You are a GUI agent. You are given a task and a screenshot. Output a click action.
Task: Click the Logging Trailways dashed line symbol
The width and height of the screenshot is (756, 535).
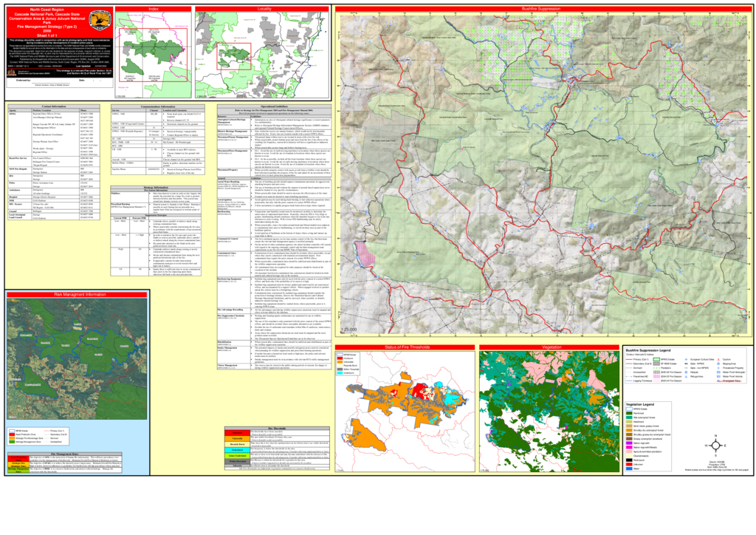(629, 381)
